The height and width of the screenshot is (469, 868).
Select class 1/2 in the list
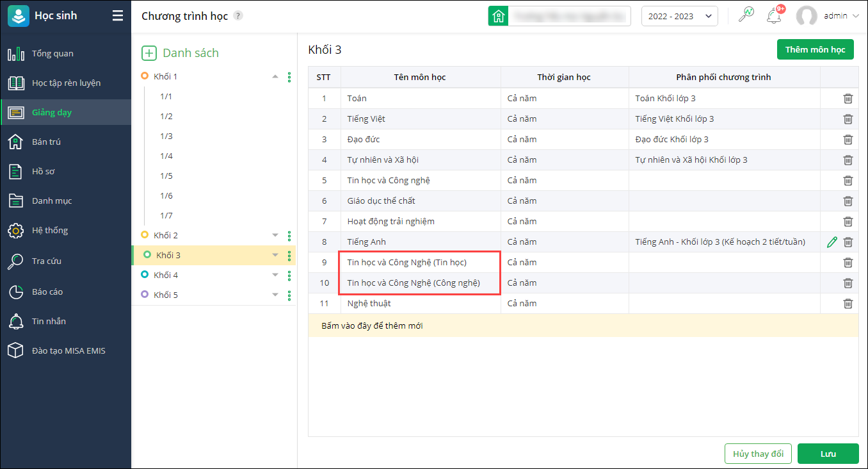click(x=166, y=117)
